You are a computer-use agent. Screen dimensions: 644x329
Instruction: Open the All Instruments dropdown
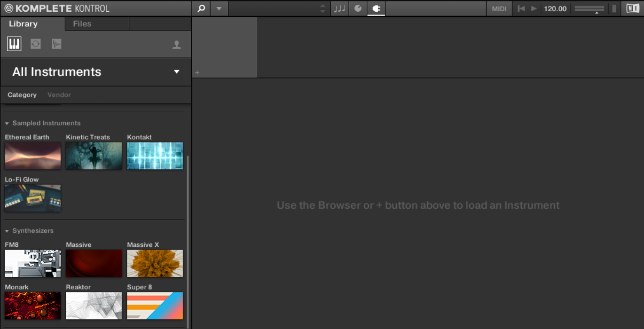click(x=176, y=72)
